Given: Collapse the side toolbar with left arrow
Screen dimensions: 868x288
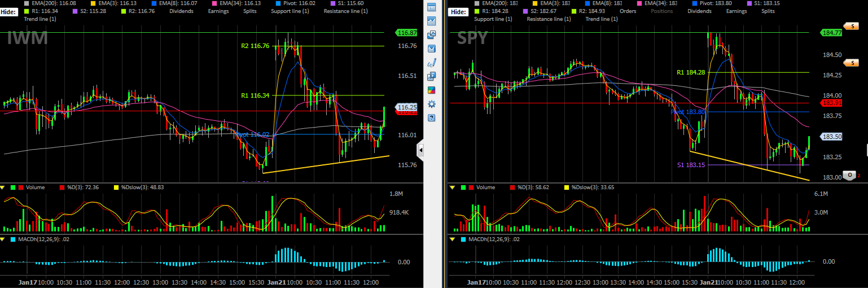Looking at the screenshot, I should click(x=420, y=150).
